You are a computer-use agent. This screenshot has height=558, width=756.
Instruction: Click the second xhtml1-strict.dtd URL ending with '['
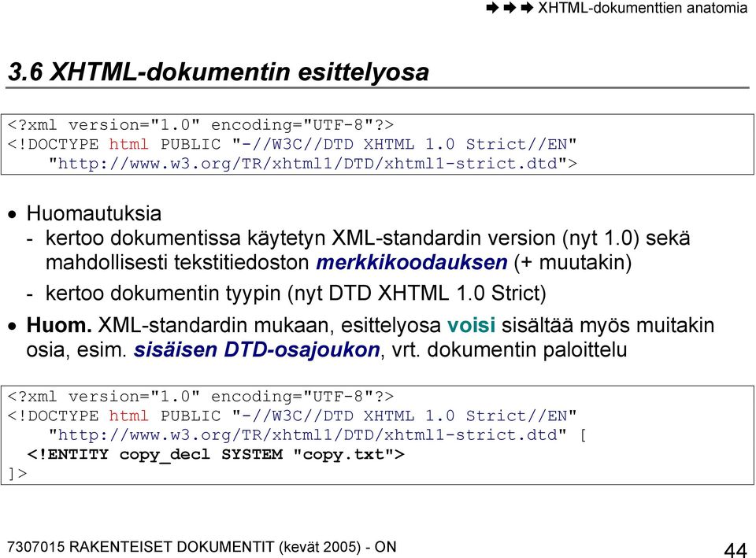tap(317, 435)
